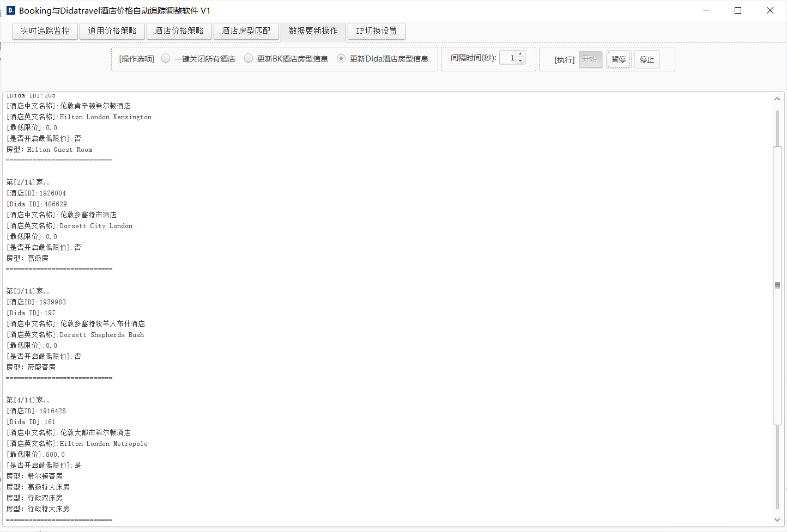
Task: Increase the interval with the up stepper arrow
Action: (520, 54)
